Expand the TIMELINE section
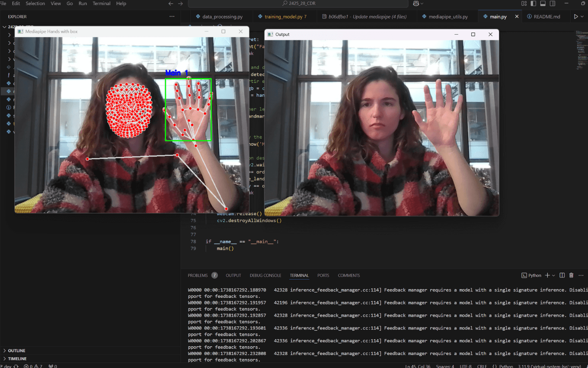588x368 pixels. click(x=17, y=358)
